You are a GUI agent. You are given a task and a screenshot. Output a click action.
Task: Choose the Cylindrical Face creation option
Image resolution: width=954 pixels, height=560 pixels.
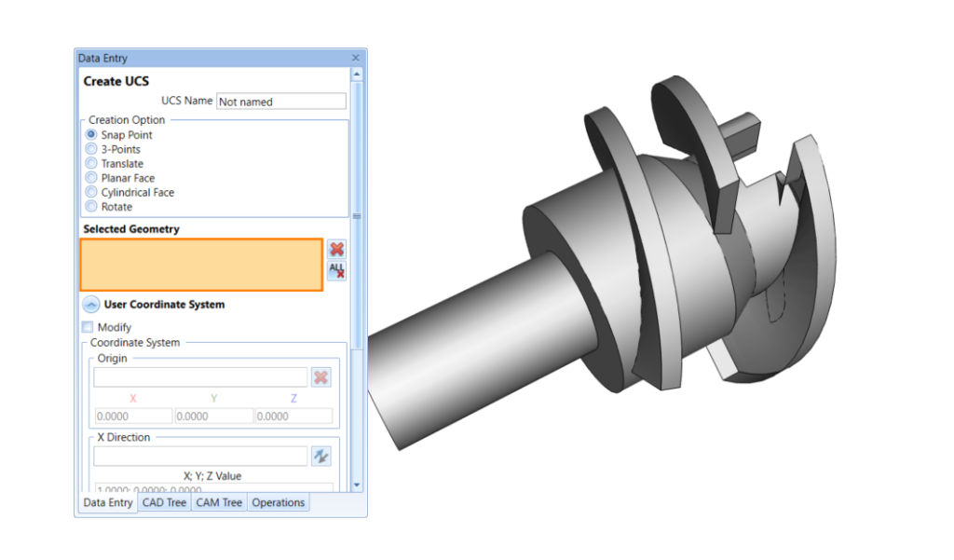click(x=90, y=192)
